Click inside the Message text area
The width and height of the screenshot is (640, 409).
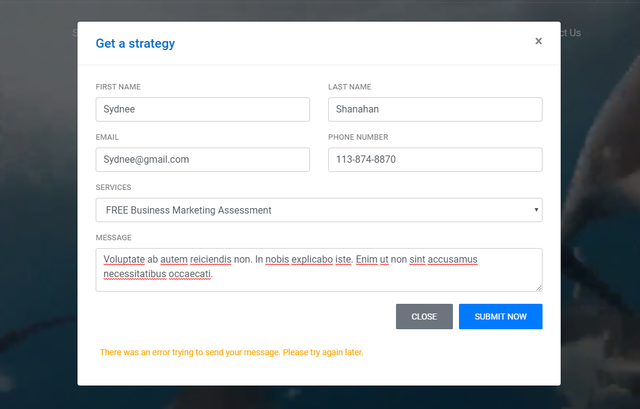[x=319, y=270]
